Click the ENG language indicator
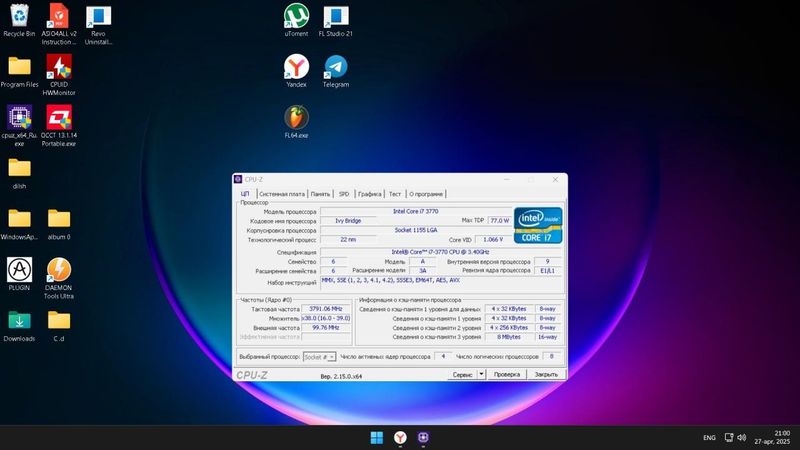Screen dimensions: 800x450 (x=709, y=438)
